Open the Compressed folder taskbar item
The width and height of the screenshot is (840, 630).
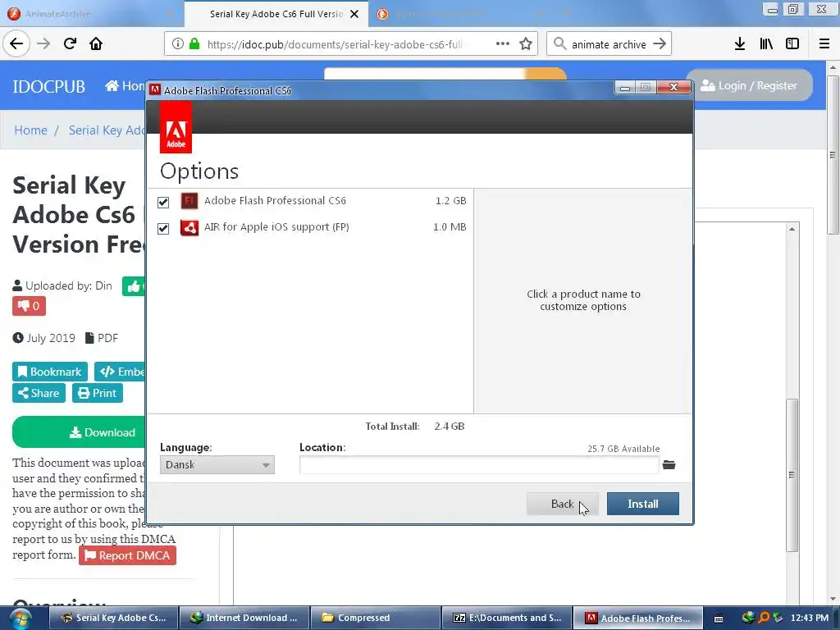pos(376,619)
